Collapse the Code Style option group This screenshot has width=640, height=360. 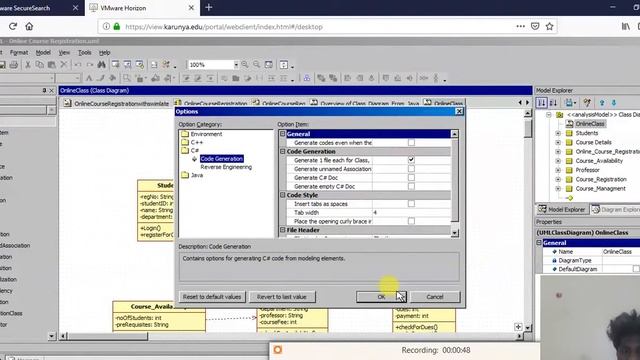tap(282, 195)
